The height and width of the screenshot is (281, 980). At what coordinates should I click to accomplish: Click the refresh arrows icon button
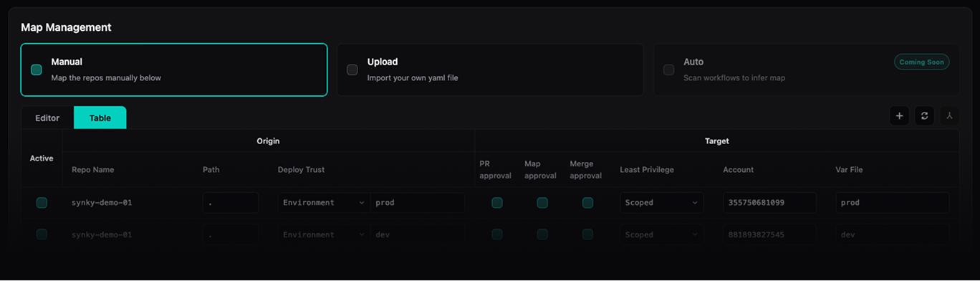[924, 115]
